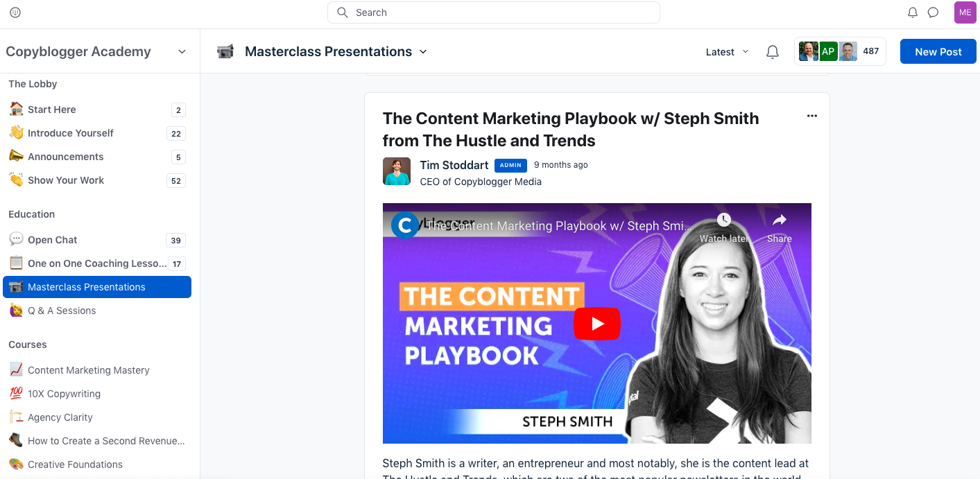
Task: Click the Agency Clarity crane icon
Action: click(16, 417)
